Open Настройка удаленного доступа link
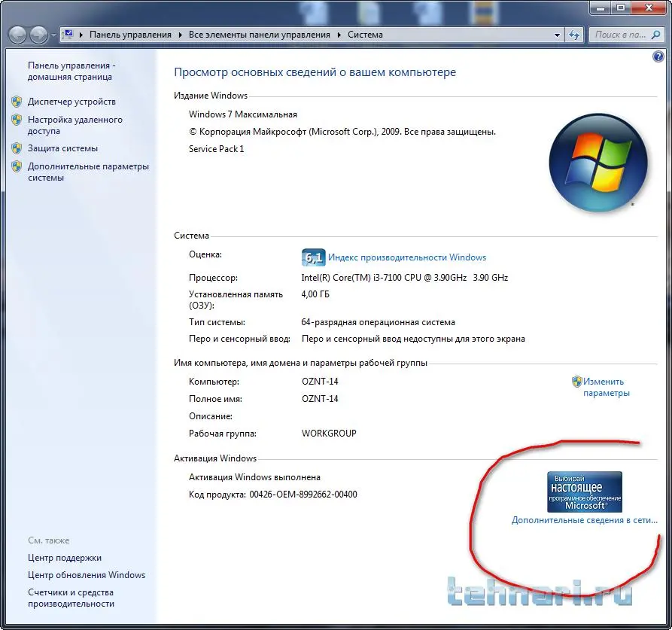 75,125
